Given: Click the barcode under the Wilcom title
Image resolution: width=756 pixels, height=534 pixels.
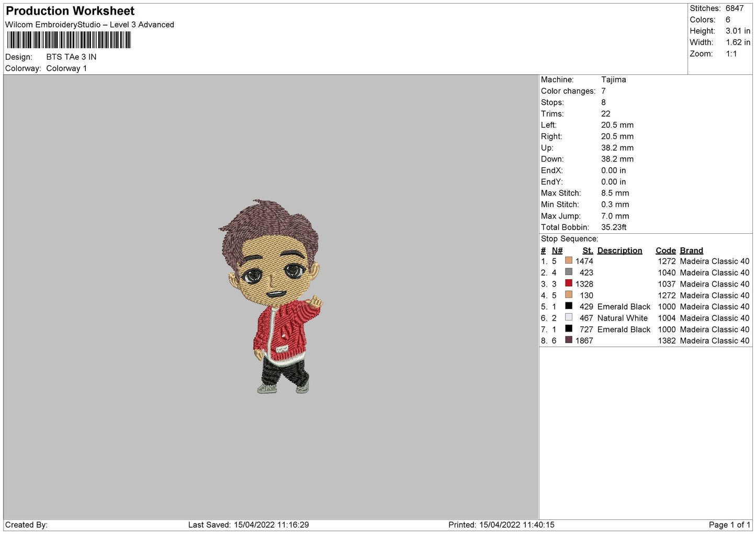Looking at the screenshot, I should pos(69,40).
